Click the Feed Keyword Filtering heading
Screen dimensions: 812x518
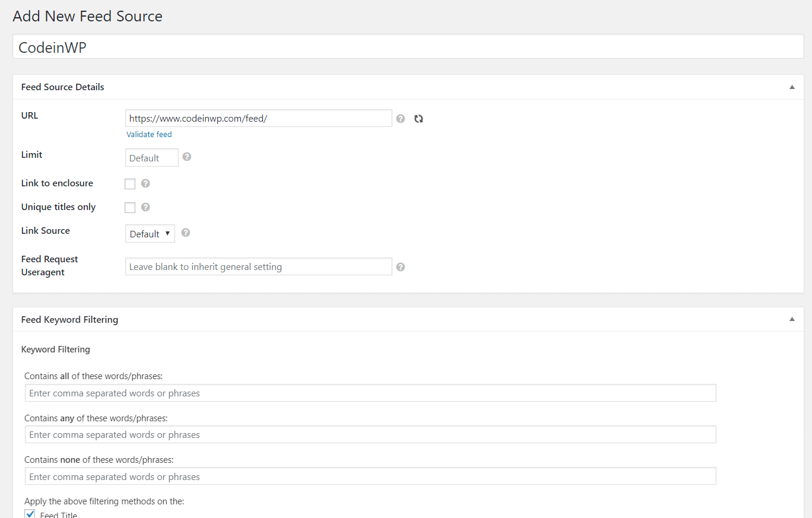click(70, 320)
